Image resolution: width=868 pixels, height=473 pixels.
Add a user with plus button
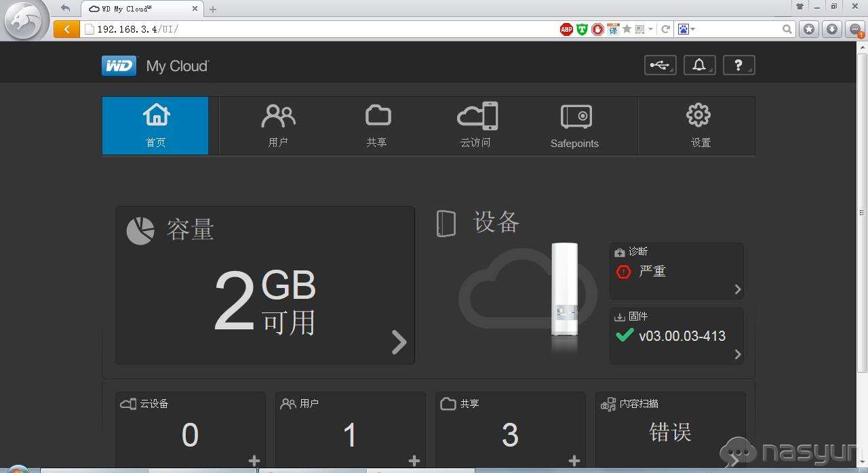pyautogui.click(x=414, y=461)
